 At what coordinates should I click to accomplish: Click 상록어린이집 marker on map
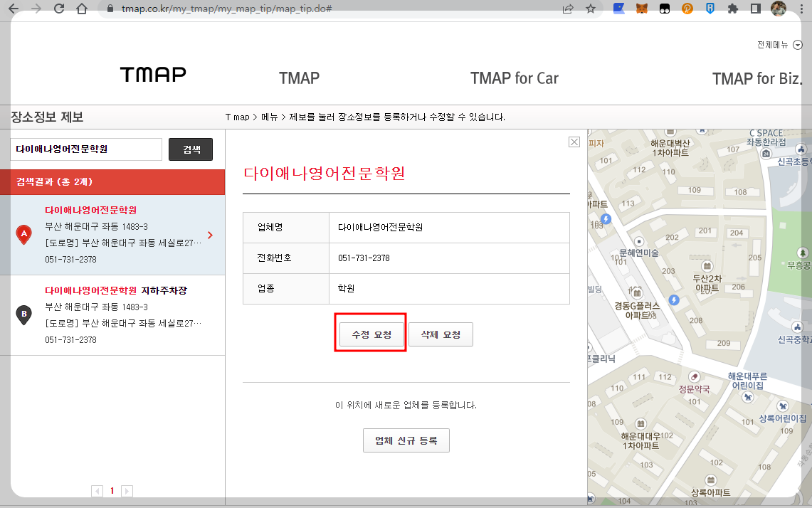tap(783, 406)
